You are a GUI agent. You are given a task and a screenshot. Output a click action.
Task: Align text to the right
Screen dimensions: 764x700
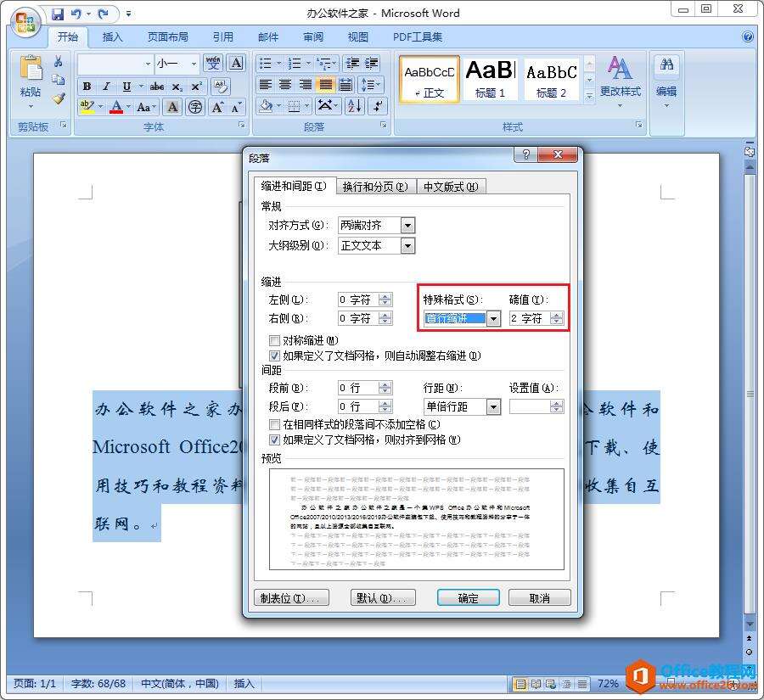coord(306,85)
